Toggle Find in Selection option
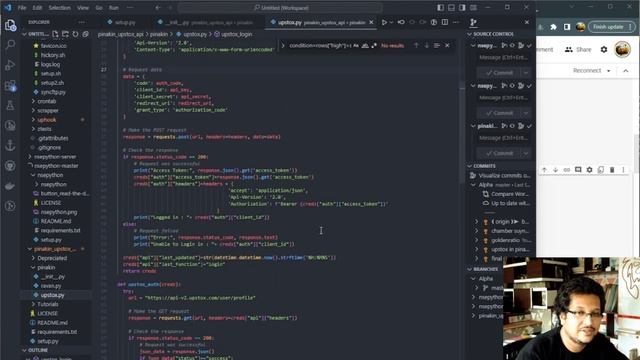The height and width of the screenshot is (360, 640). click(x=437, y=45)
